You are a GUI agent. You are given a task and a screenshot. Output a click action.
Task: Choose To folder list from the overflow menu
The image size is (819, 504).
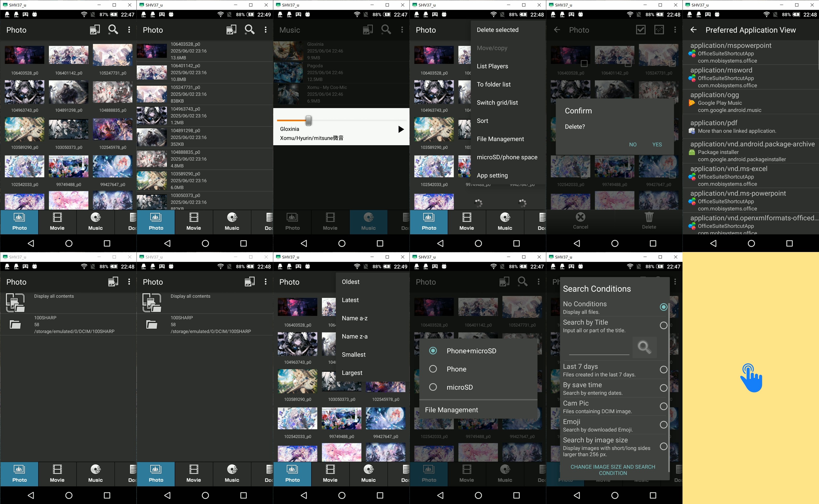tap(508, 84)
